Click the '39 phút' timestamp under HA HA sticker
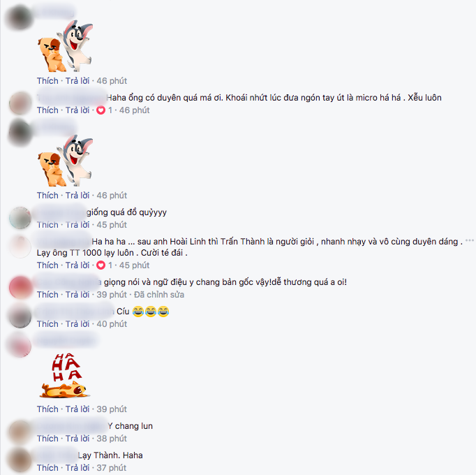Screen dimensions: 476x475 112,409
